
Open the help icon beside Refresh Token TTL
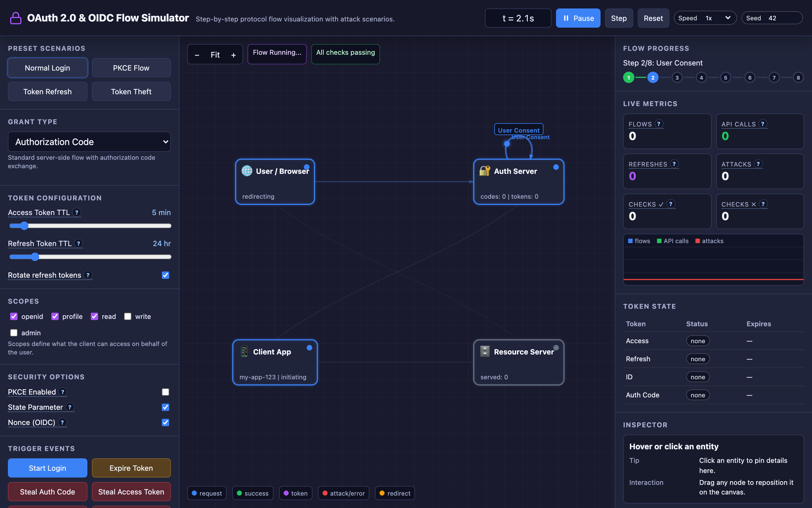click(78, 243)
